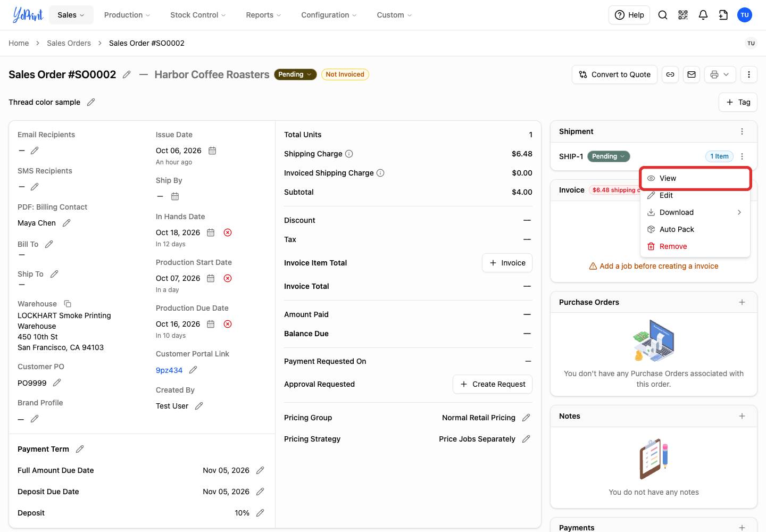Choose Edit in shipment menu

[x=695, y=195]
